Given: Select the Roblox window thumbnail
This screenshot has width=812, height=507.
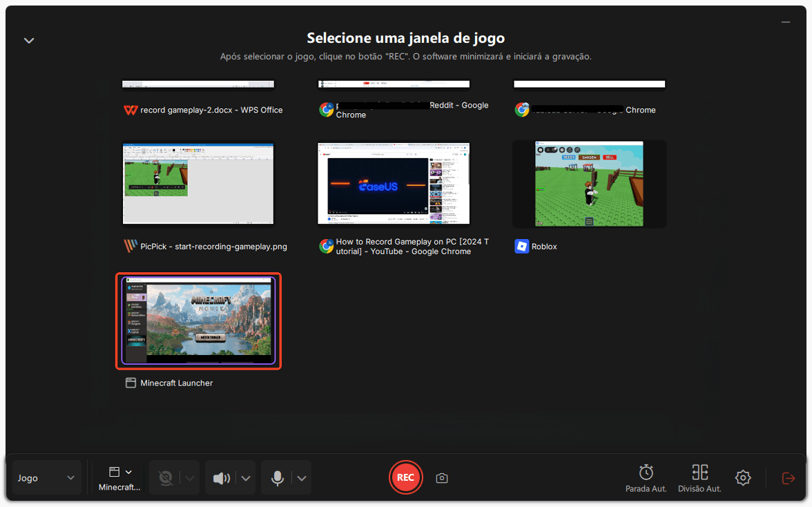Looking at the screenshot, I should point(590,184).
